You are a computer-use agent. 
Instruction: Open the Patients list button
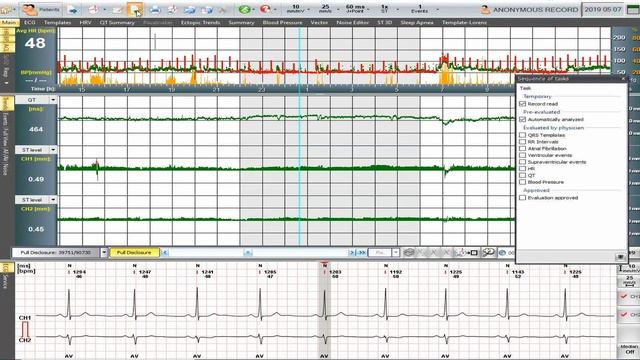coord(41,9)
